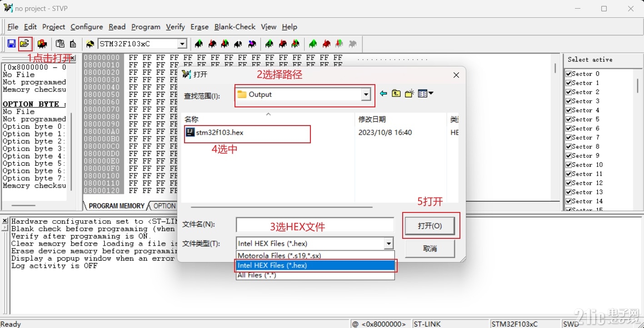Create new folder via dialog toolbar icon
Screen dimensions: 644x328
point(409,93)
